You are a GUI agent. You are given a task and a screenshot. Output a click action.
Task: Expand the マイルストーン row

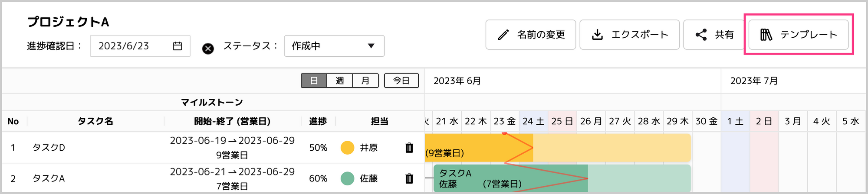tap(213, 102)
